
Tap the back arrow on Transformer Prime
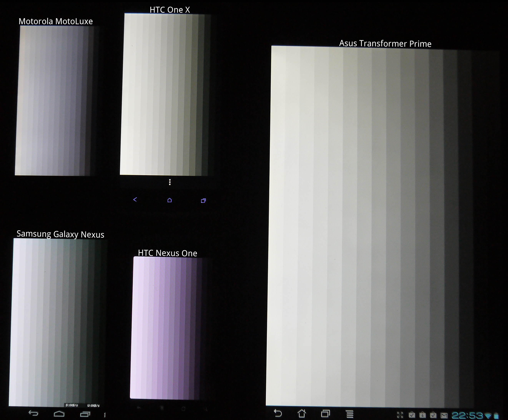pyautogui.click(x=278, y=413)
